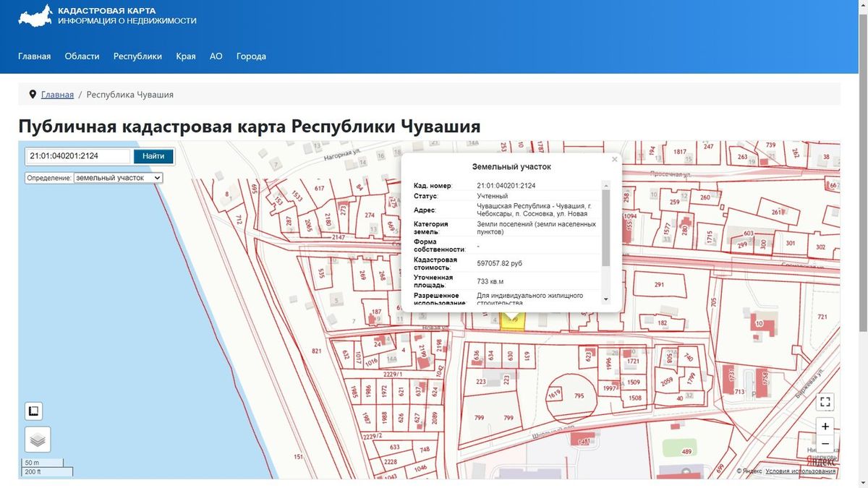Open the Области menu item

[82, 56]
